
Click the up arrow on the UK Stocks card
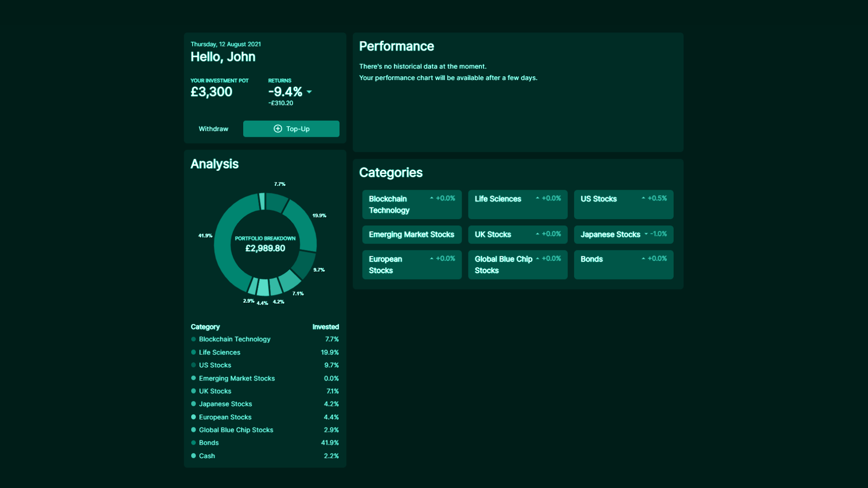click(538, 234)
